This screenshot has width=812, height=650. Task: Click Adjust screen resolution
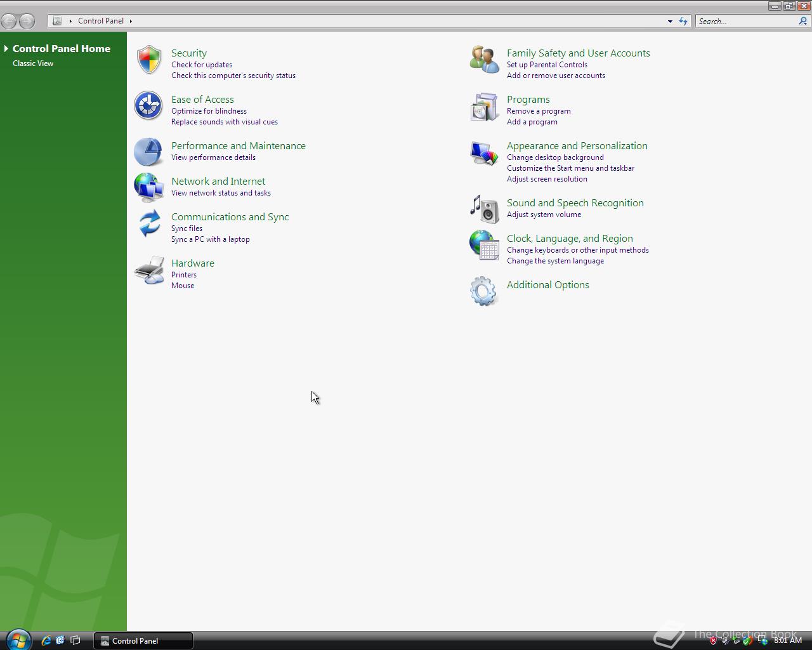547,179
